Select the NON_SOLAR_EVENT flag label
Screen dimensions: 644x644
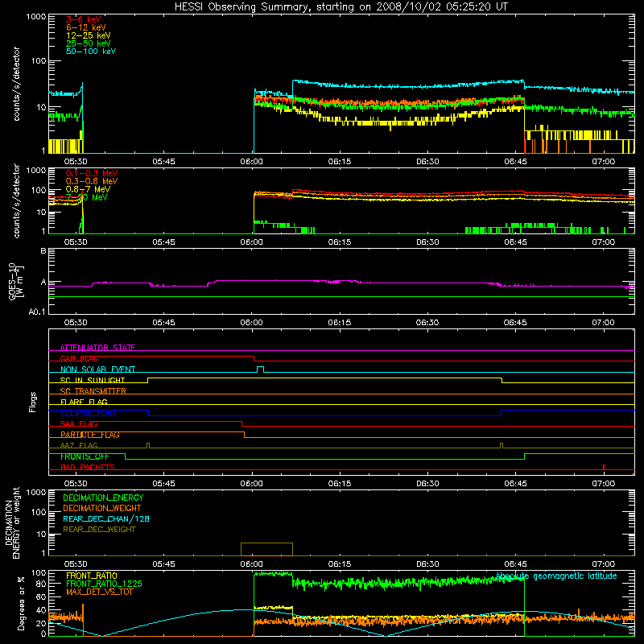(97, 369)
